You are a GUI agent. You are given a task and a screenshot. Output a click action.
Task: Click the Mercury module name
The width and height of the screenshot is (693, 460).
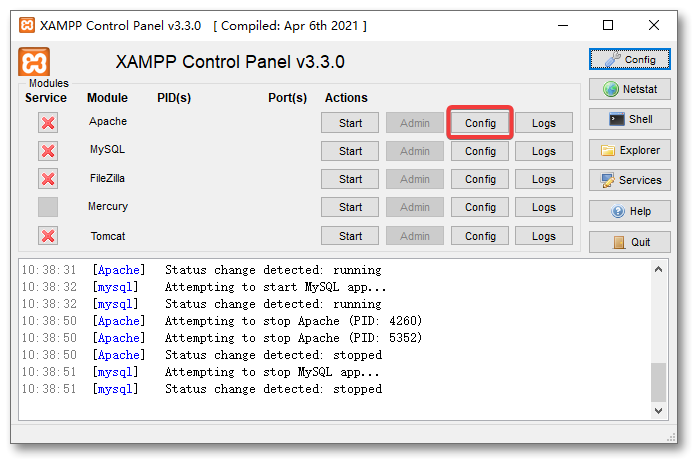108,206
